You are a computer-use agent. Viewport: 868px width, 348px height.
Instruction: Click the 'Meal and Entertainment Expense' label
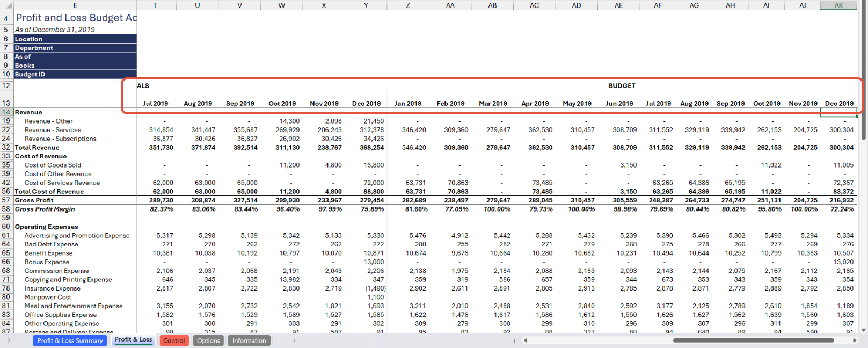pos(74,306)
